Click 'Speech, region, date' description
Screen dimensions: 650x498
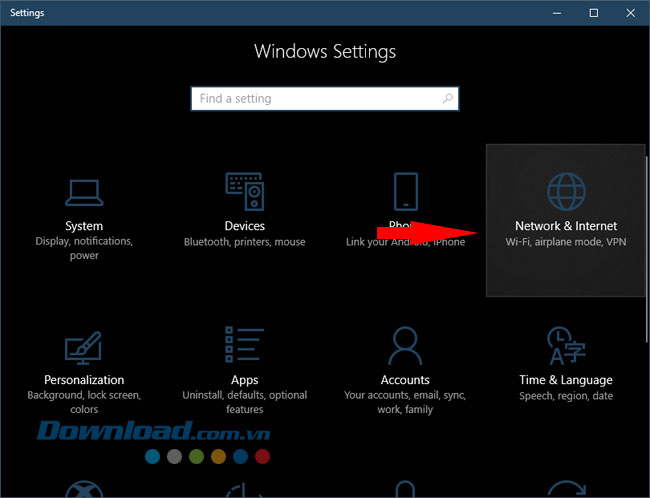pos(565,396)
